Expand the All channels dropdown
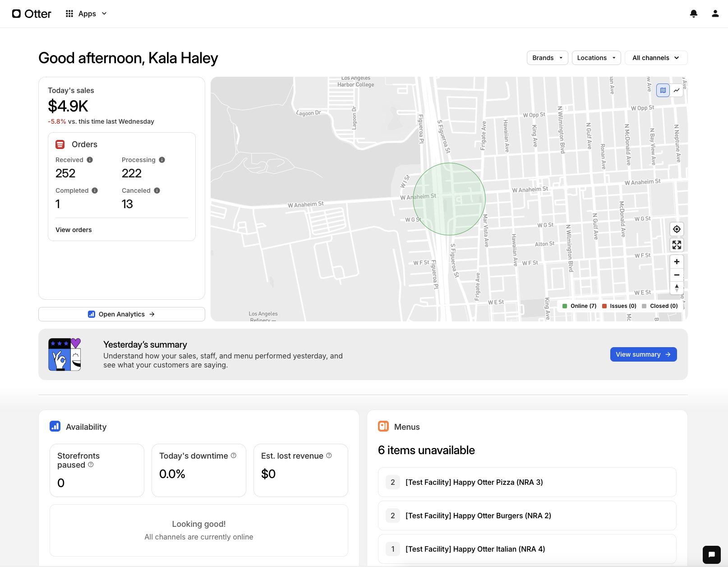This screenshot has height=567, width=728. [x=655, y=58]
